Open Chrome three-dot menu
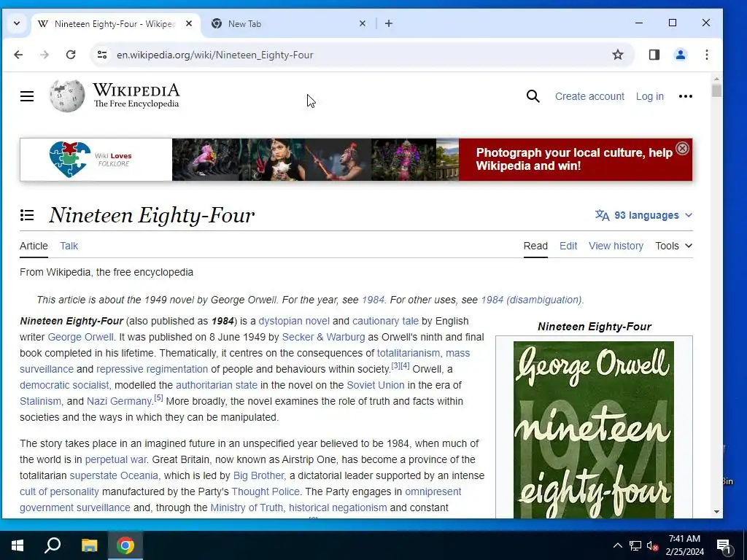 [x=706, y=55]
